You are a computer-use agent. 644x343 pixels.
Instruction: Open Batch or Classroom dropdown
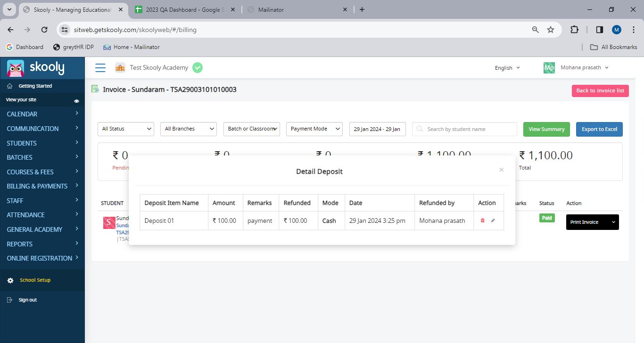pyautogui.click(x=252, y=129)
